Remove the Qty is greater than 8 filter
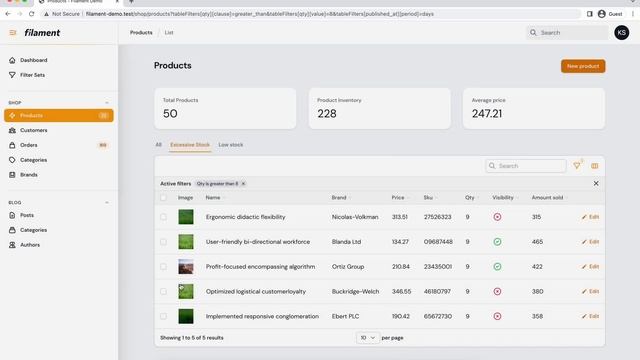This screenshot has width=640, height=360. pos(243,184)
